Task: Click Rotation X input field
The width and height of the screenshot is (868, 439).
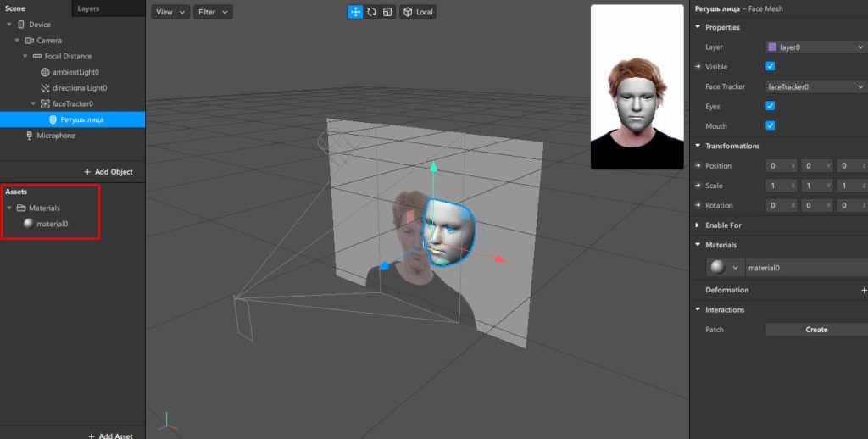Action: 781,205
